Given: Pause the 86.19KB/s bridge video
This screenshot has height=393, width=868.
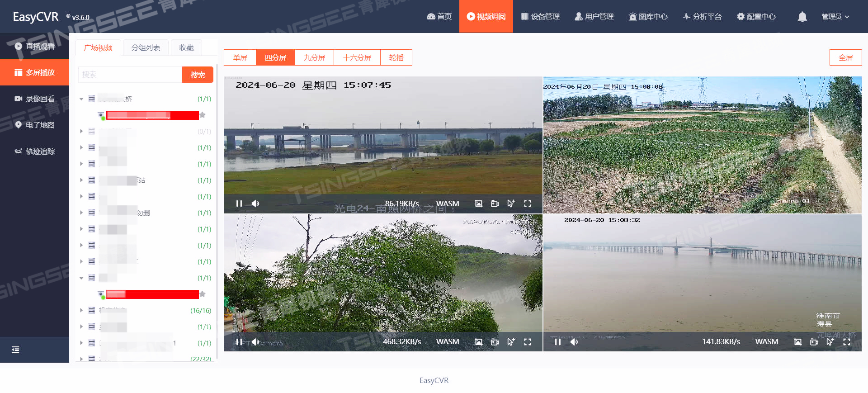Looking at the screenshot, I should point(239,204).
